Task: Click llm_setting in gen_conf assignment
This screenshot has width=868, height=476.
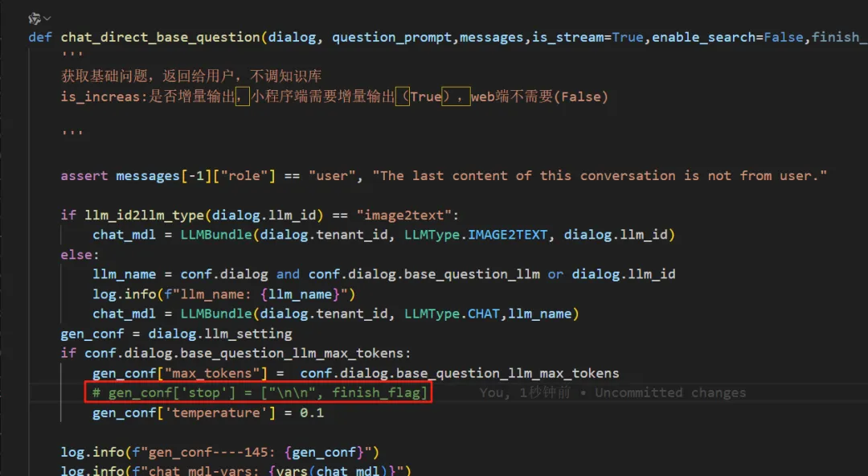Action: coord(248,334)
